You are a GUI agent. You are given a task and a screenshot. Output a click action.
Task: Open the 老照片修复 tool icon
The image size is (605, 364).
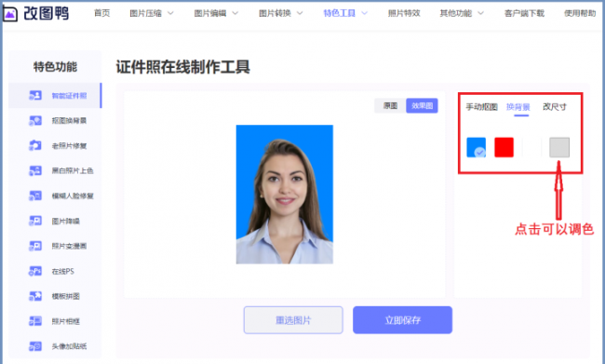click(x=35, y=145)
